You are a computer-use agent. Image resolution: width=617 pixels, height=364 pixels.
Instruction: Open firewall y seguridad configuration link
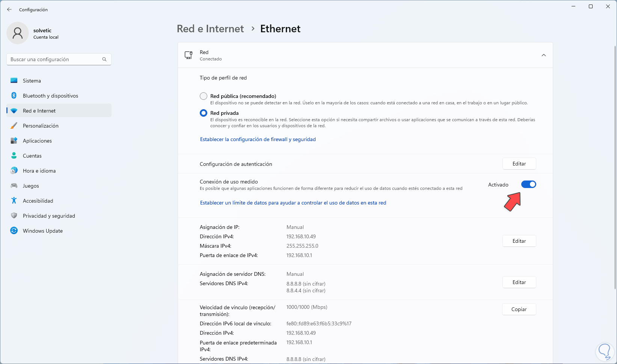[258, 139]
